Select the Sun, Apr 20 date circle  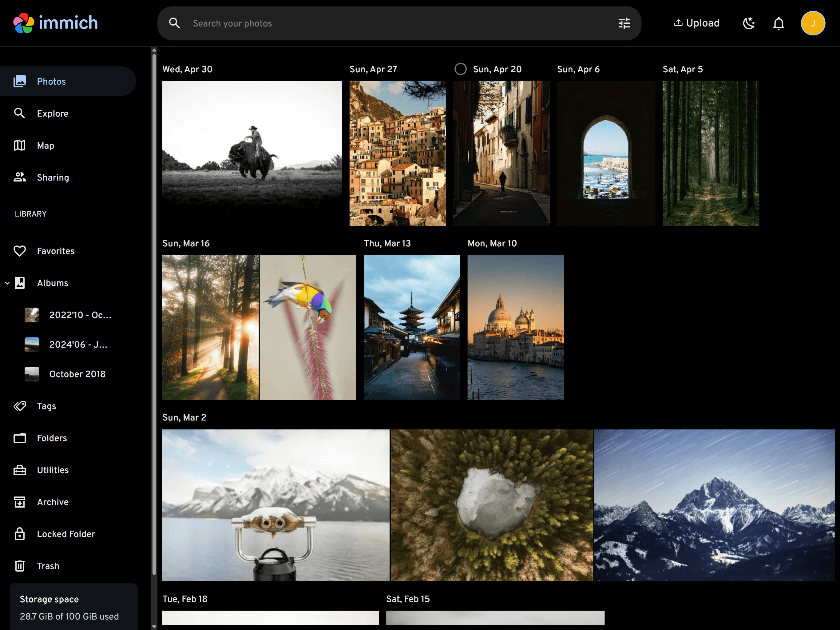click(x=460, y=69)
